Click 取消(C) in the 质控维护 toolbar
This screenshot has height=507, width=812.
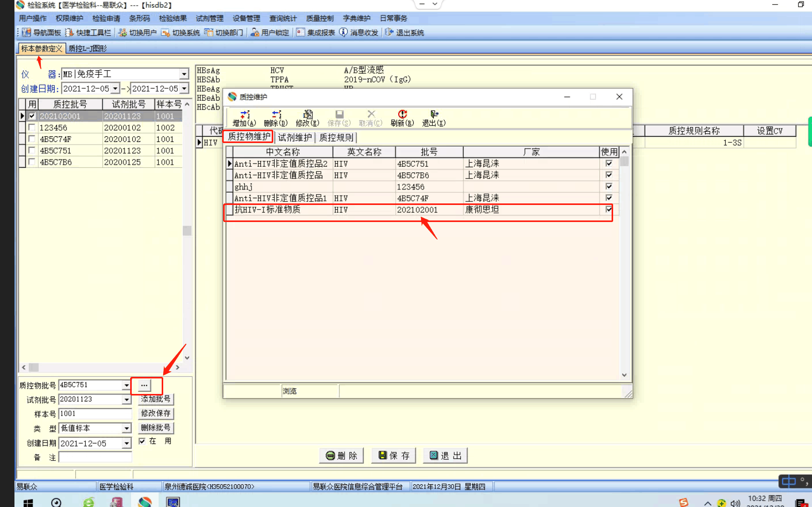371,118
